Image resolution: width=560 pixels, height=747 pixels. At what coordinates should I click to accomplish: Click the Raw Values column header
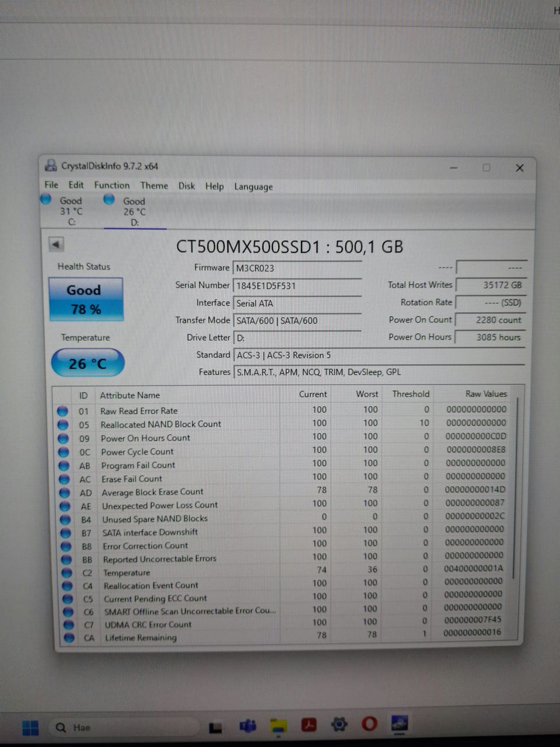tap(486, 394)
